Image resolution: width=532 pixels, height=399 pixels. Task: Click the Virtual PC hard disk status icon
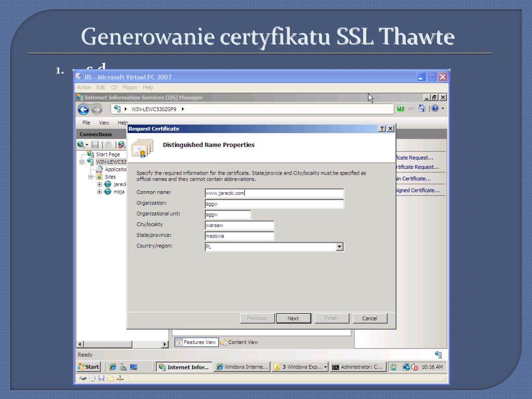(83, 378)
